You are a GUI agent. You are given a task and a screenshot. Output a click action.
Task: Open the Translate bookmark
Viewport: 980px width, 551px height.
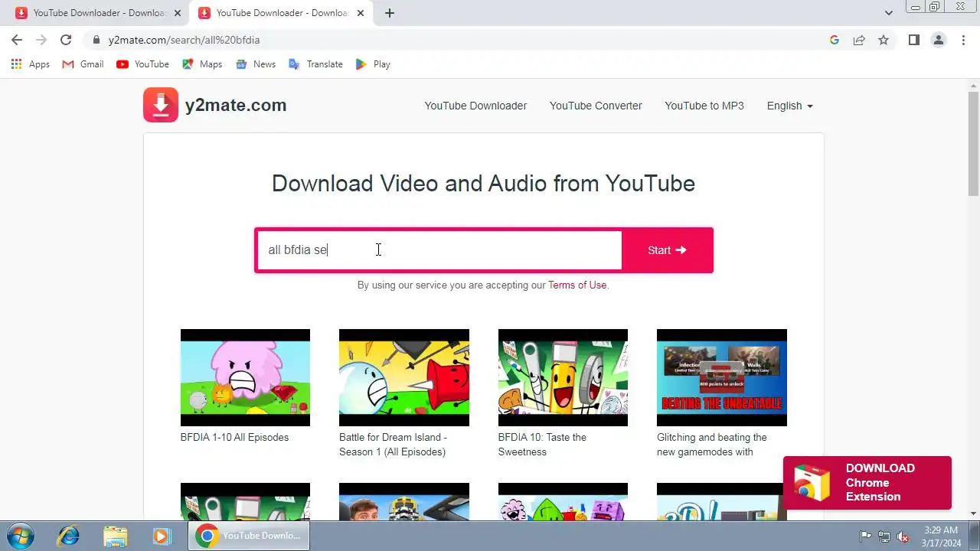pos(315,64)
